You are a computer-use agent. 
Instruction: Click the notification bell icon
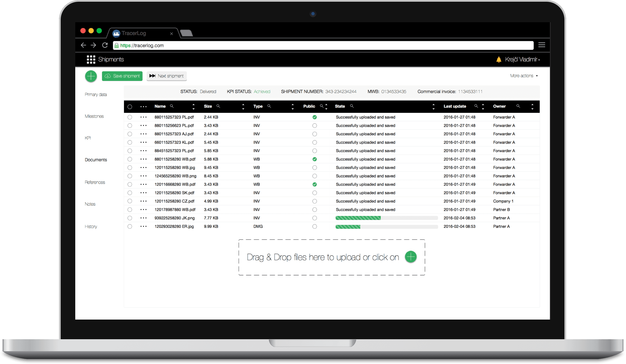coord(499,60)
